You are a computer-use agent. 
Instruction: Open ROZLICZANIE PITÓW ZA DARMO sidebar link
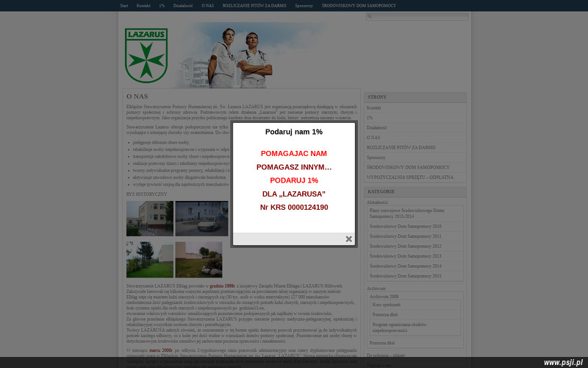[x=401, y=148]
